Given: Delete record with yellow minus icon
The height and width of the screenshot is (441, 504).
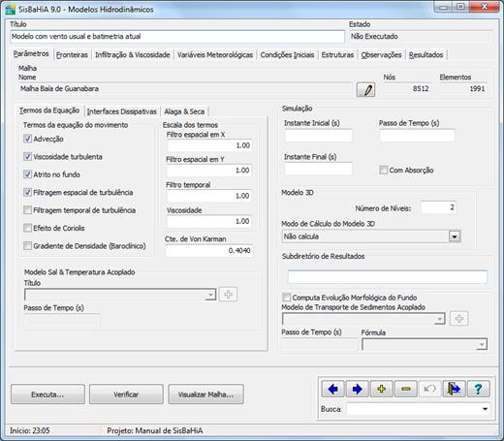Looking at the screenshot, I should (406, 389).
